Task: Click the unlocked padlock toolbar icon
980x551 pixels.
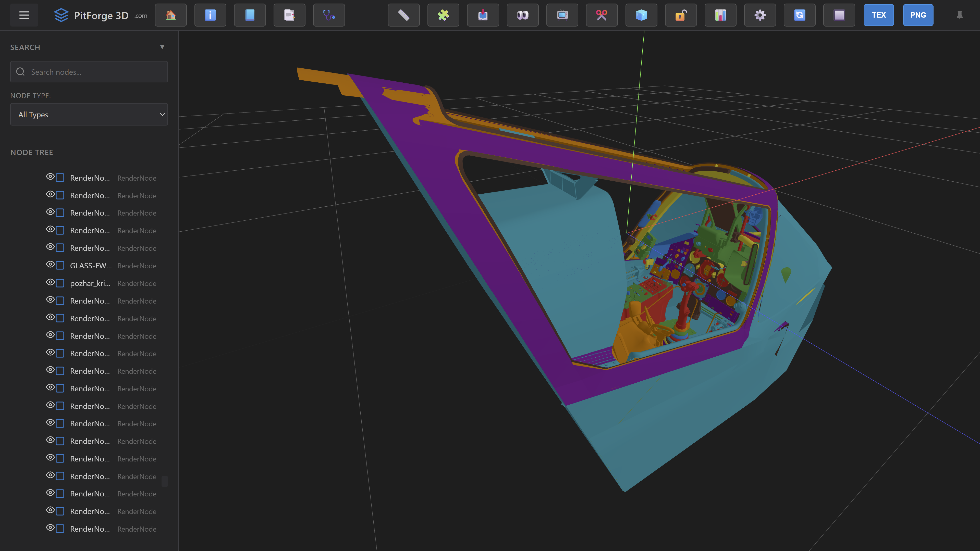Action: [x=681, y=15]
